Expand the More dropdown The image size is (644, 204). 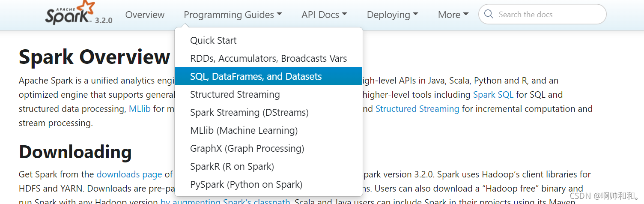(453, 15)
